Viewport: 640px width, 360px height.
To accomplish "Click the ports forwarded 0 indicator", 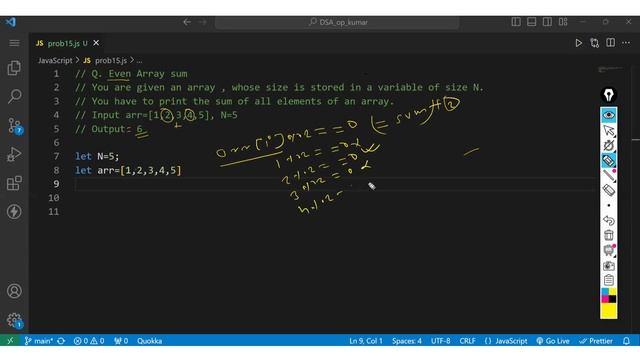I will [x=121, y=341].
